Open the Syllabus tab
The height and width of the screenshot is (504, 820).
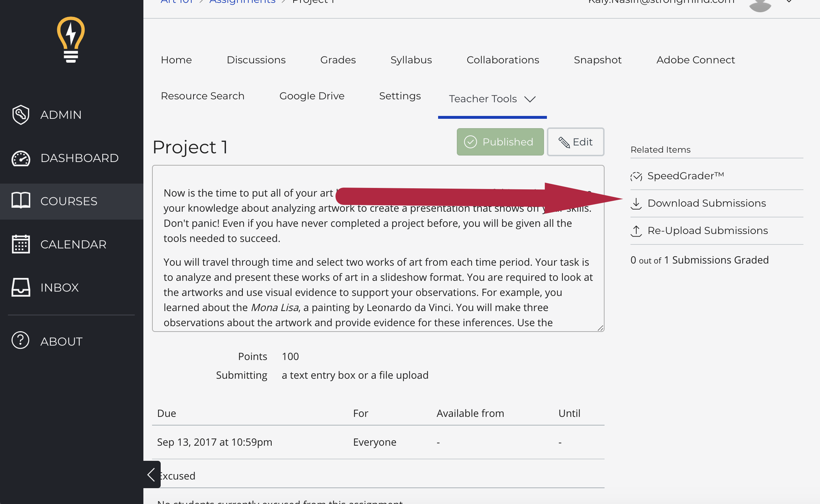[x=411, y=60]
